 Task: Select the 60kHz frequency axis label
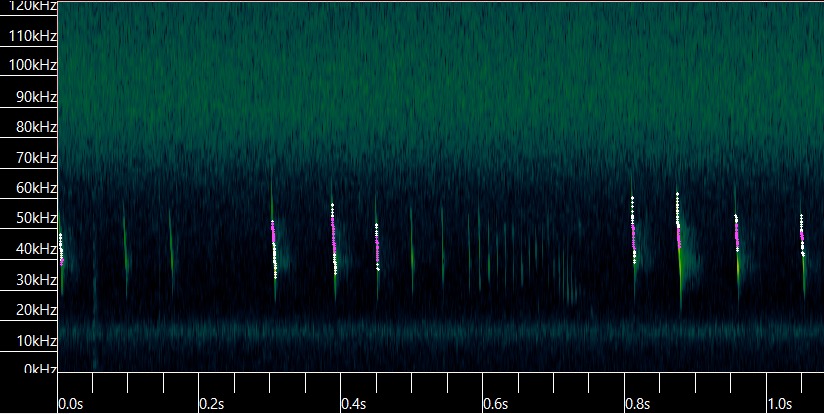point(32,188)
